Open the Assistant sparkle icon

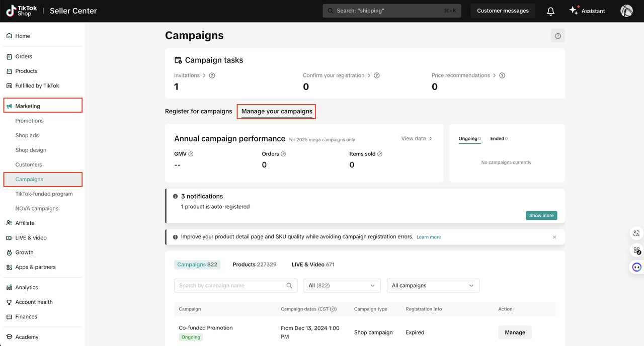(574, 11)
